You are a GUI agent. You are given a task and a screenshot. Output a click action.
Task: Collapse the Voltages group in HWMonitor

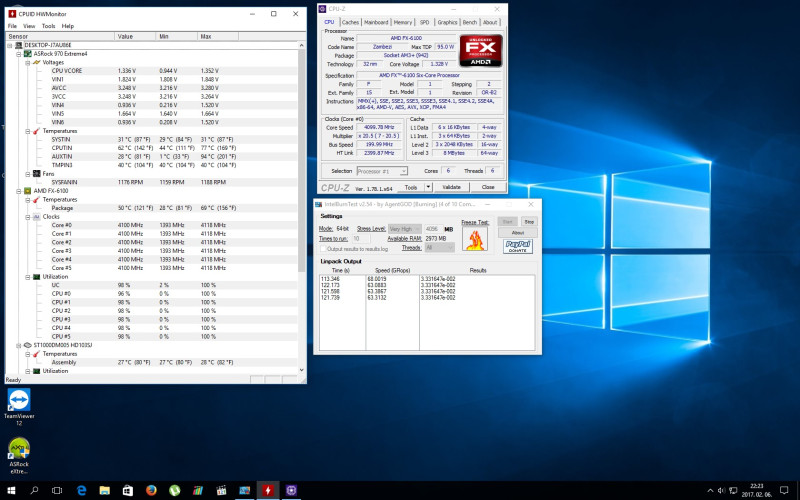point(28,62)
